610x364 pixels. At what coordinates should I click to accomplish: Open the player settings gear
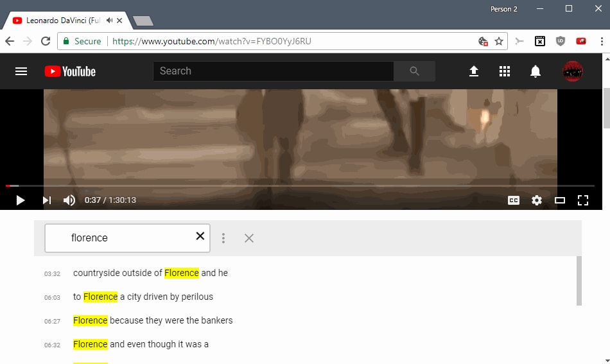tap(536, 200)
